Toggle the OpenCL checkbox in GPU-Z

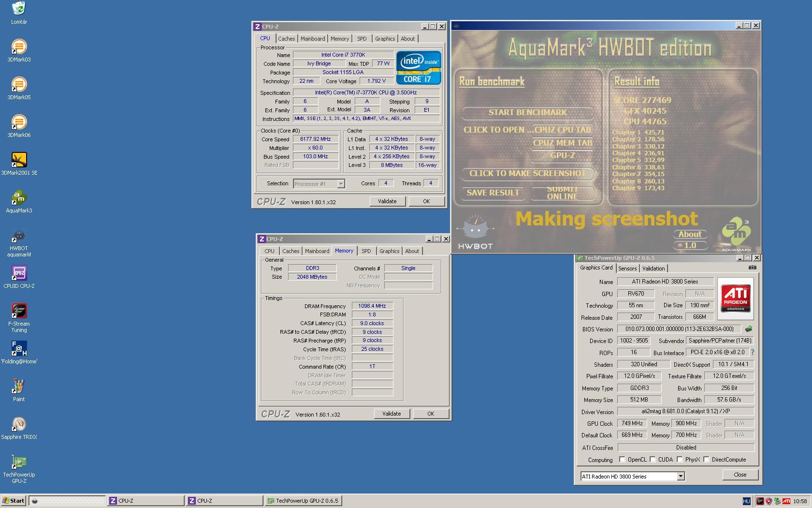click(x=622, y=460)
